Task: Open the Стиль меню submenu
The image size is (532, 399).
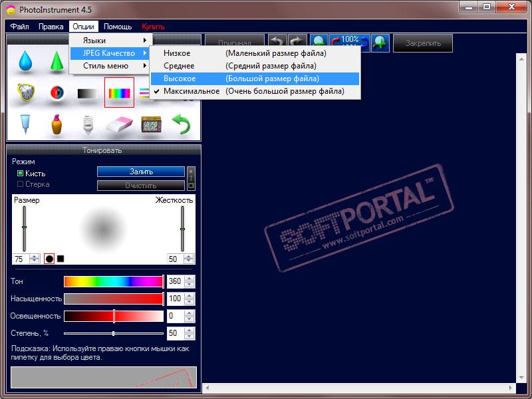Action: coord(110,66)
